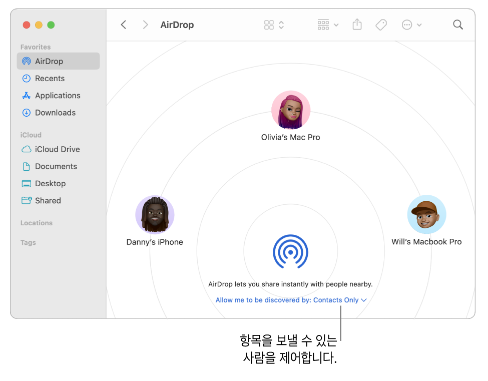Viewport: 488px width, 381px height.
Task: Open the view style up-down chevron
Action: point(281,25)
